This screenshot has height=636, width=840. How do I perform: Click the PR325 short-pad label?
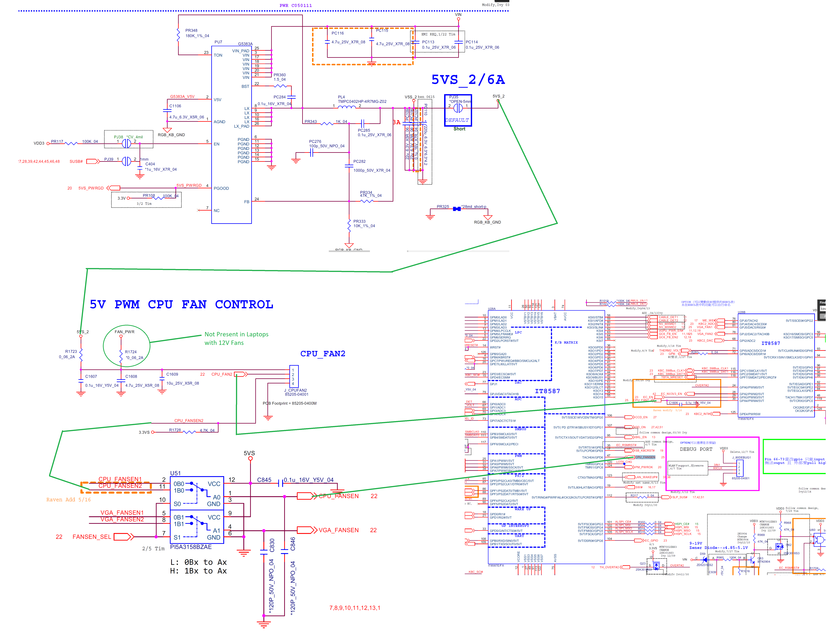pyautogui.click(x=443, y=207)
